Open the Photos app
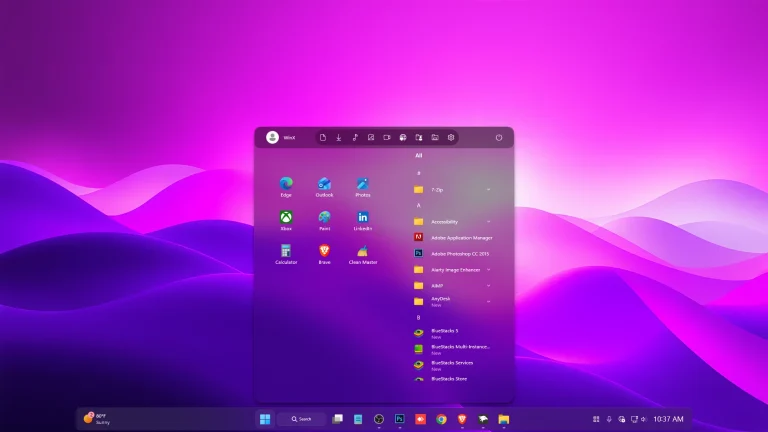The height and width of the screenshot is (432, 768). click(362, 187)
